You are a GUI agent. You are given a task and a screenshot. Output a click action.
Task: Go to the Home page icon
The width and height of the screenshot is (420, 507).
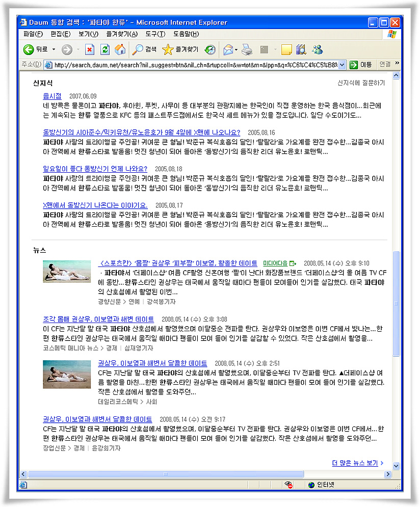120,49
